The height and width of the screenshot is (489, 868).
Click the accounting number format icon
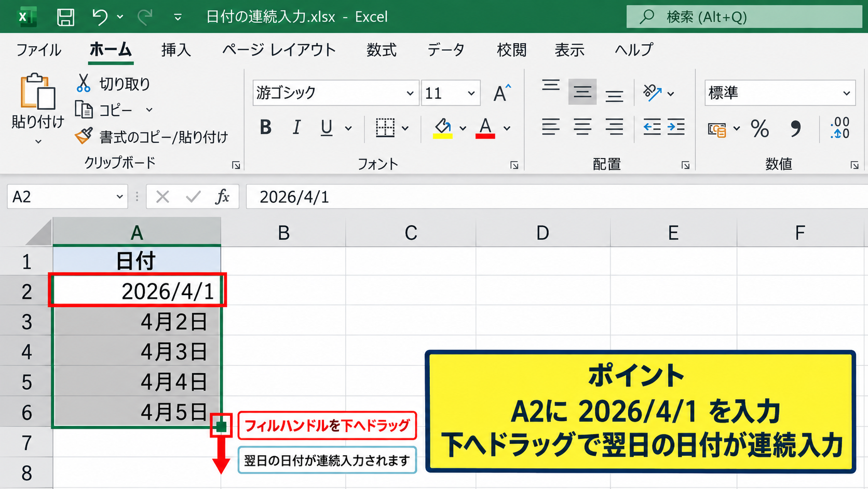[x=717, y=129]
